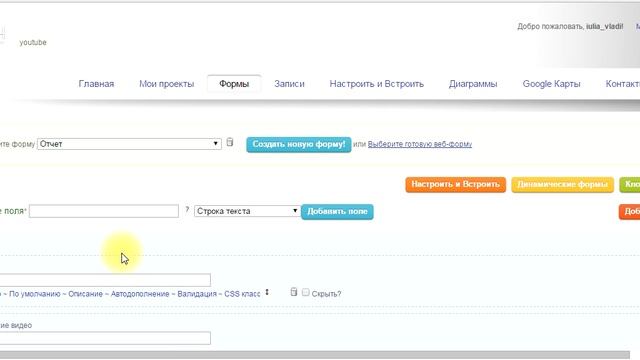Click the question mark help icon
The width and height of the screenshot is (640, 360).
[x=187, y=210]
